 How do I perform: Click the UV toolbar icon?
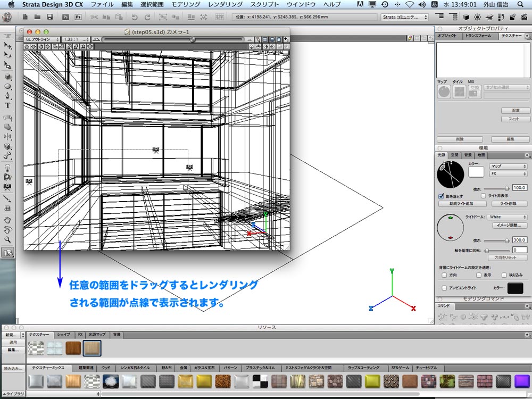point(220,16)
